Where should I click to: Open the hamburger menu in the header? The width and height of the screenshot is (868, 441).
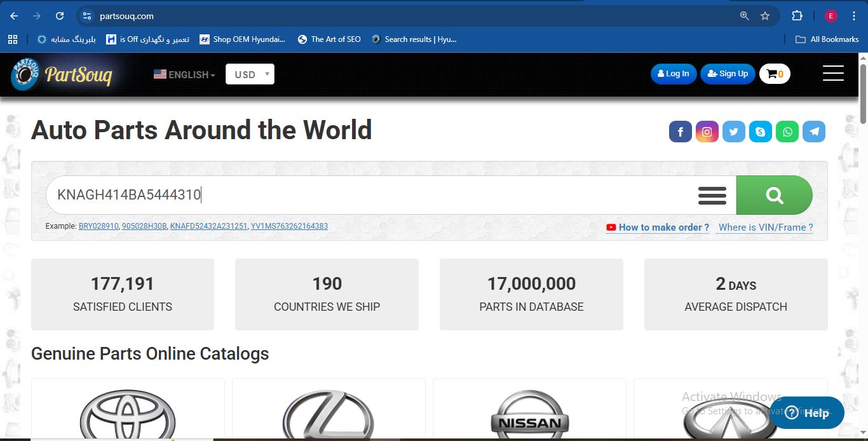pos(833,73)
